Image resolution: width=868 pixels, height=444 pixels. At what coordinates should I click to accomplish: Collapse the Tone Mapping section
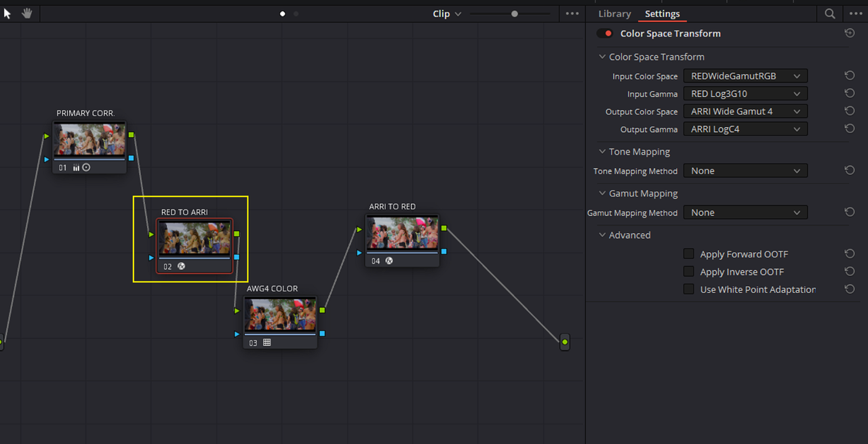pyautogui.click(x=602, y=152)
